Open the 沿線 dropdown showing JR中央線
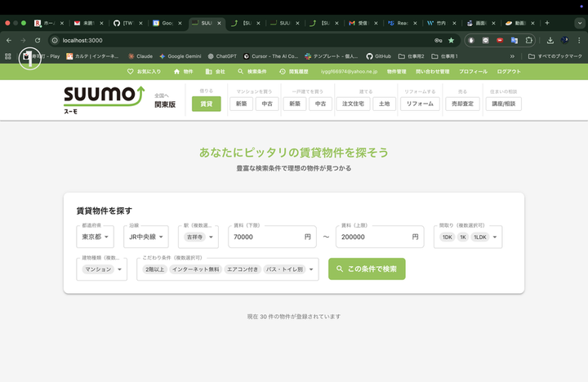 (x=146, y=237)
